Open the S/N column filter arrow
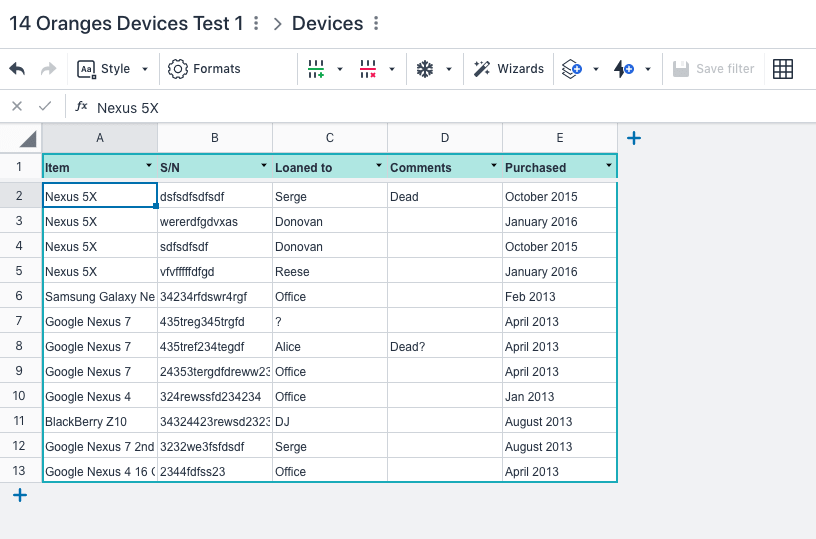Viewport: 816px width, 539px height. pyautogui.click(x=264, y=165)
